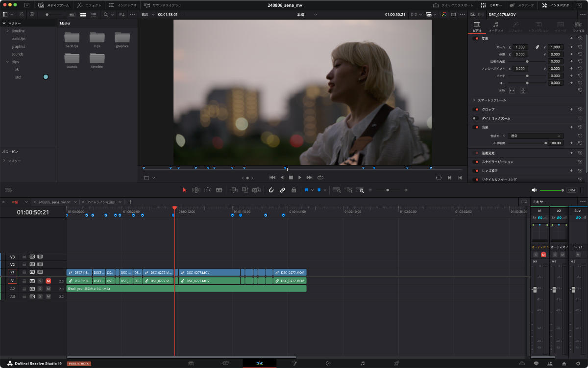Toggle auto track selector on V2
This screenshot has width=588, height=368.
[x=32, y=264]
